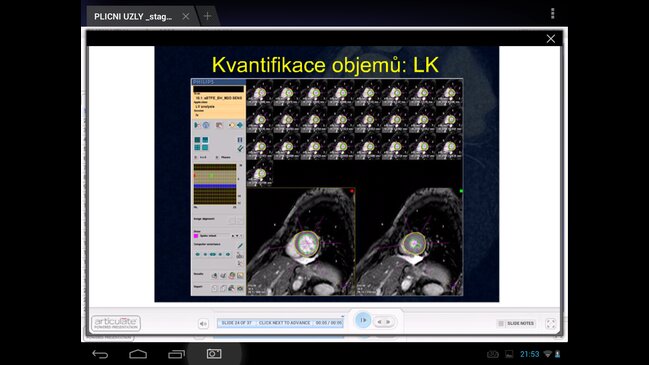The image size is (649, 365).
Task: Select the left large cardiac MRI image
Action: pyautogui.click(x=301, y=242)
